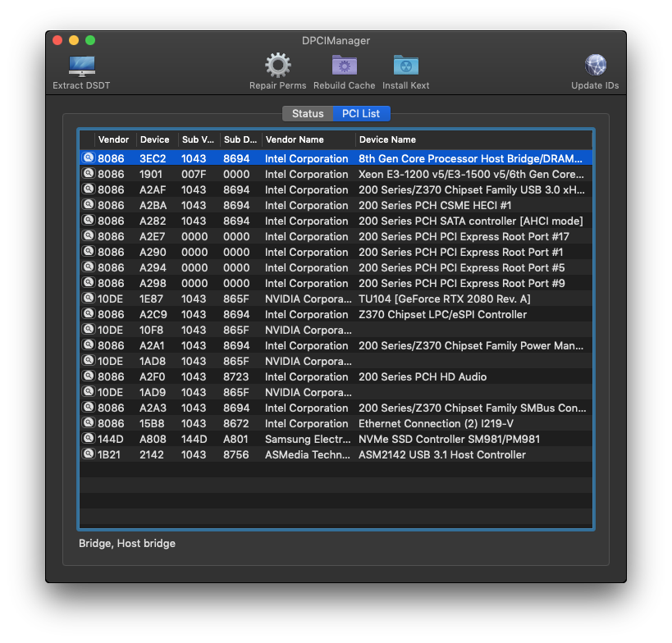This screenshot has height=643, width=672.
Task: Click lookup icon for device A2A1 row
Action: [89, 344]
